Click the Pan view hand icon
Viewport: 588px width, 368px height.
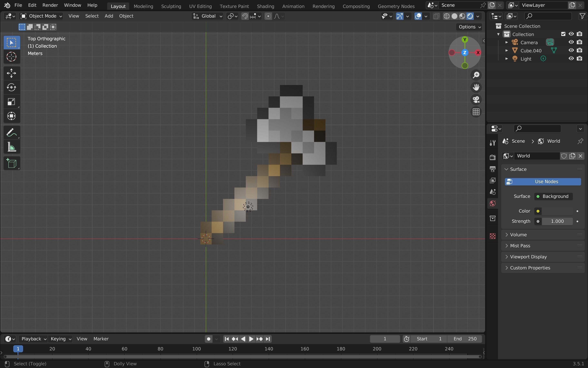476,87
